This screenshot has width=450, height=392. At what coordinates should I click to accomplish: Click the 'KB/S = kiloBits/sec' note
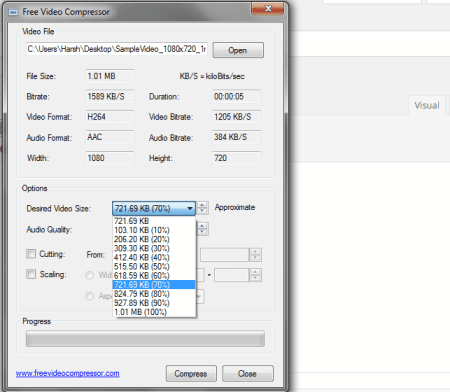(212, 76)
